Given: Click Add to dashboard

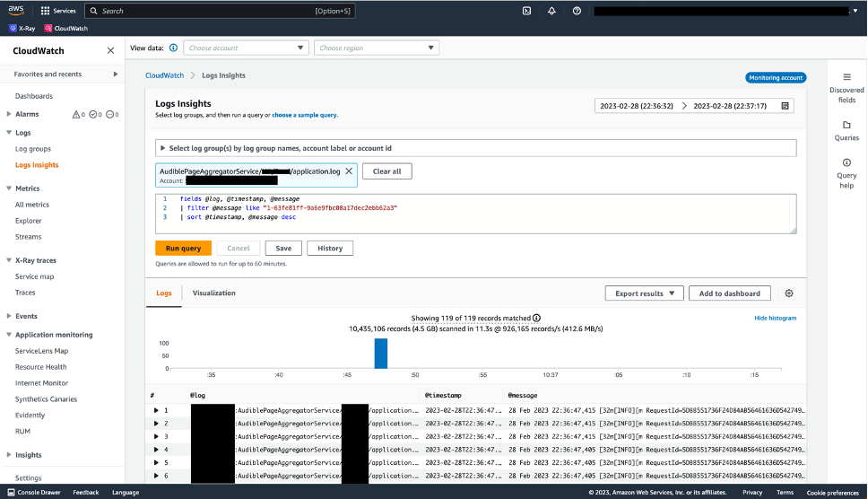Looking at the screenshot, I should click(730, 293).
